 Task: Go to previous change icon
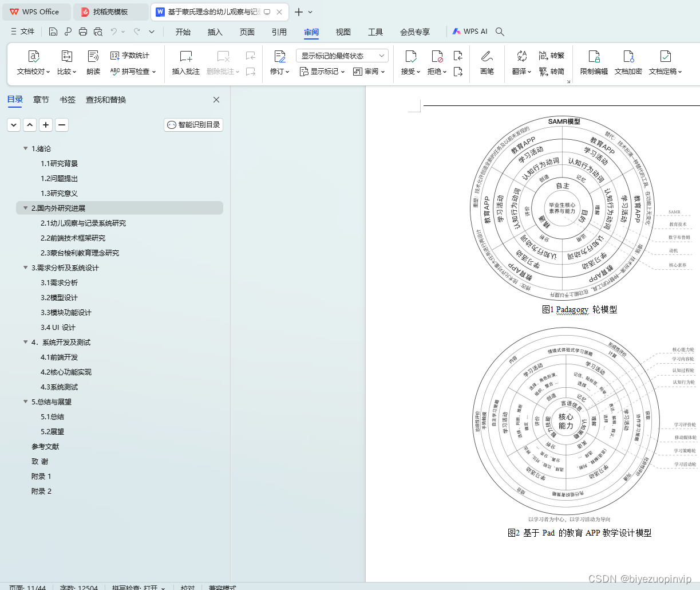458,56
